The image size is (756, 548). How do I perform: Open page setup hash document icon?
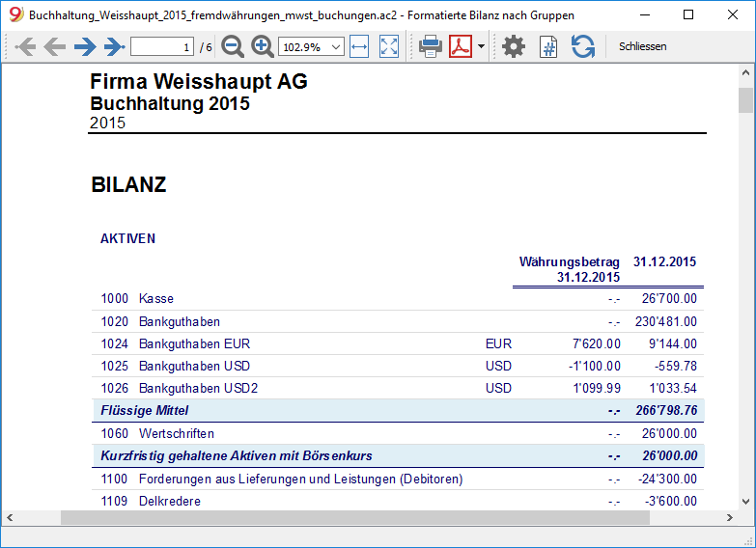pos(548,46)
